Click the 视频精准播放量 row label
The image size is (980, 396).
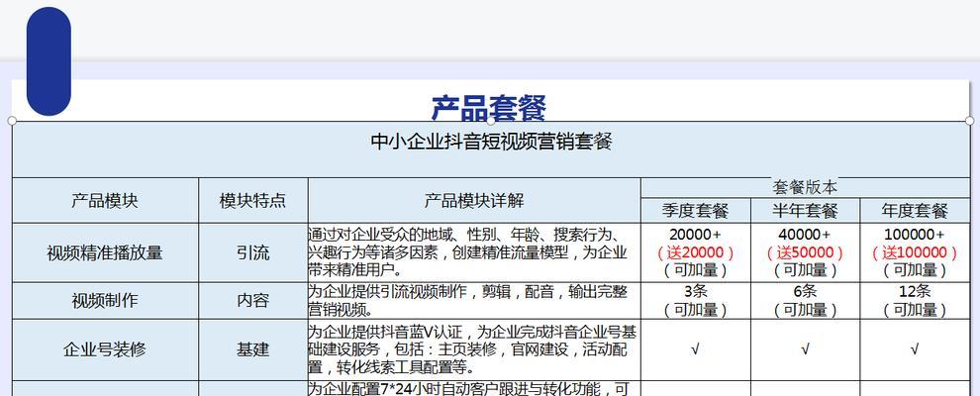104,253
